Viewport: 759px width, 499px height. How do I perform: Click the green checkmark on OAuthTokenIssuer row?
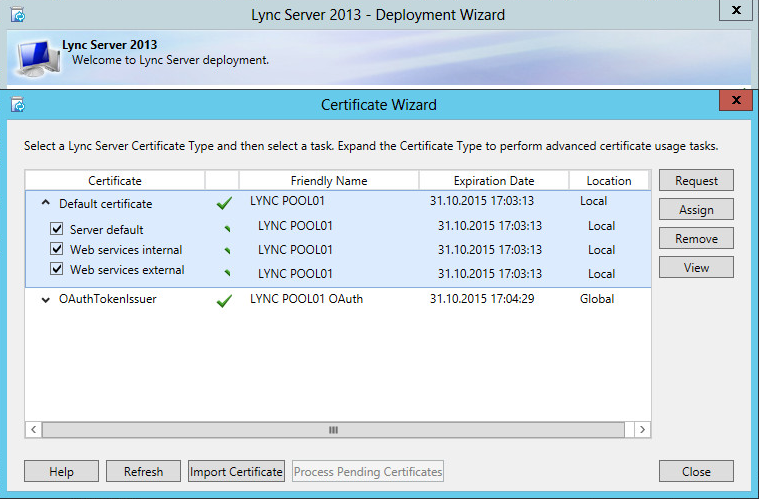(224, 301)
